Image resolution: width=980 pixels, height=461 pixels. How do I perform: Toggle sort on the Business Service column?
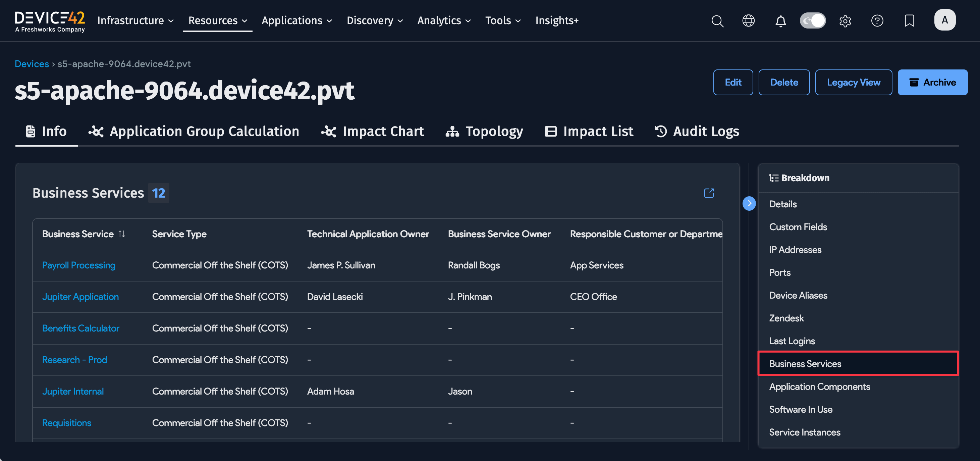pyautogui.click(x=122, y=234)
